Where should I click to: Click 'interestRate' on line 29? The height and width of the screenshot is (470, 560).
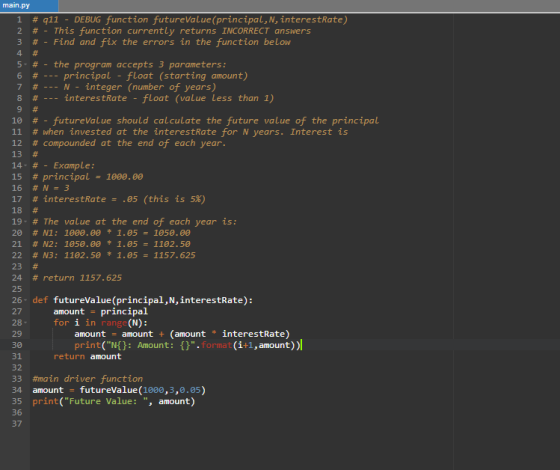[x=253, y=334]
